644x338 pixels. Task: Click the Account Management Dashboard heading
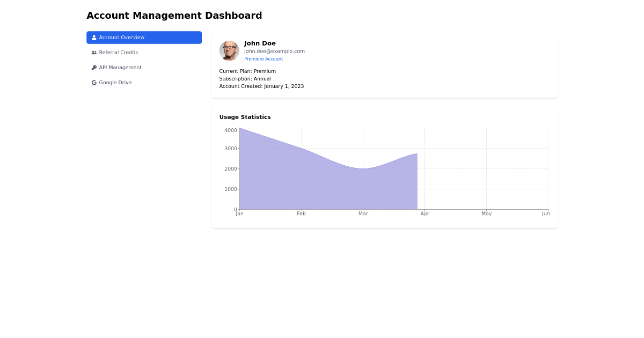point(174,16)
